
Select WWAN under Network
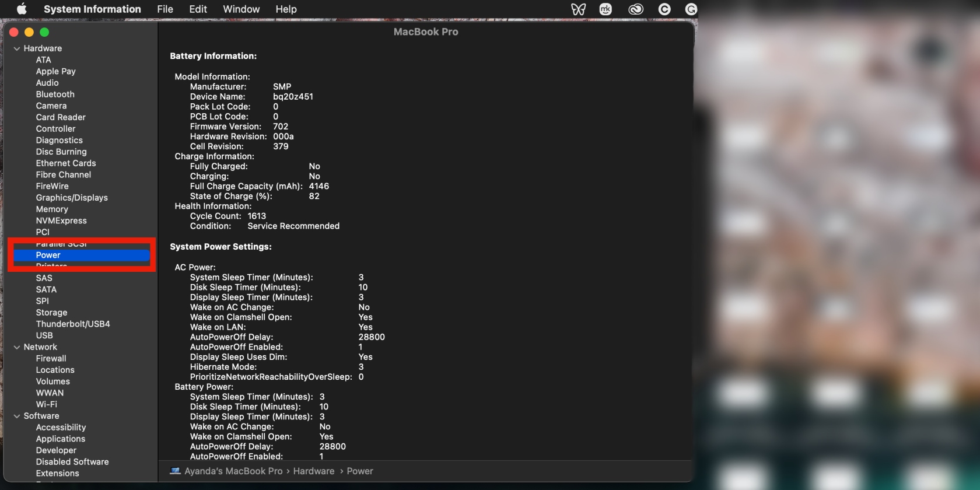coord(50,393)
